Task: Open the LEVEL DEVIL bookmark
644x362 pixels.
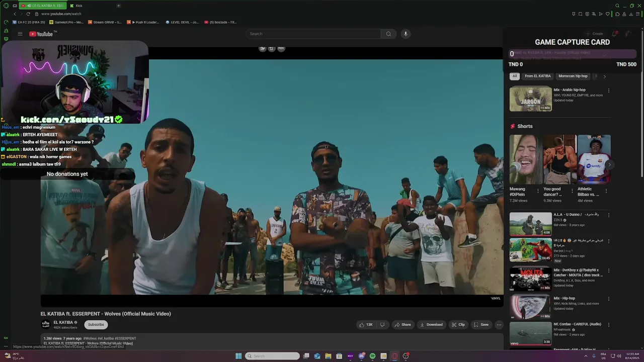Action: tap(182, 22)
